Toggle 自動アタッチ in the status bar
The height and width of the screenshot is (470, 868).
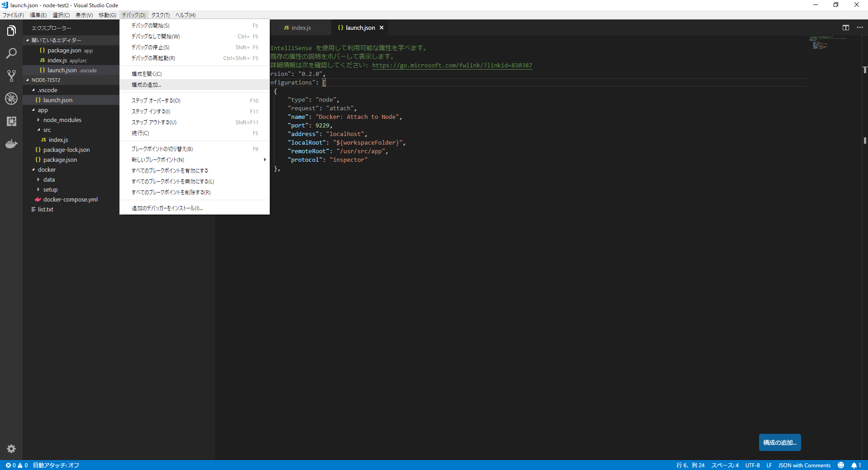point(55,465)
